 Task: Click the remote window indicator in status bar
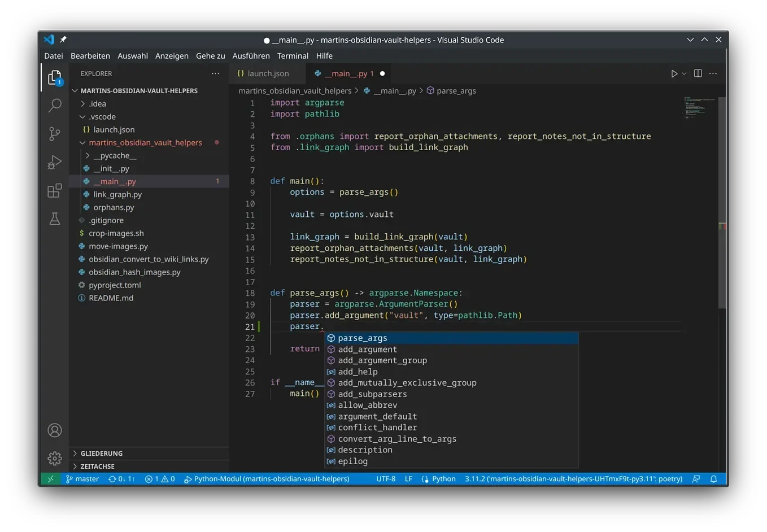pos(50,479)
